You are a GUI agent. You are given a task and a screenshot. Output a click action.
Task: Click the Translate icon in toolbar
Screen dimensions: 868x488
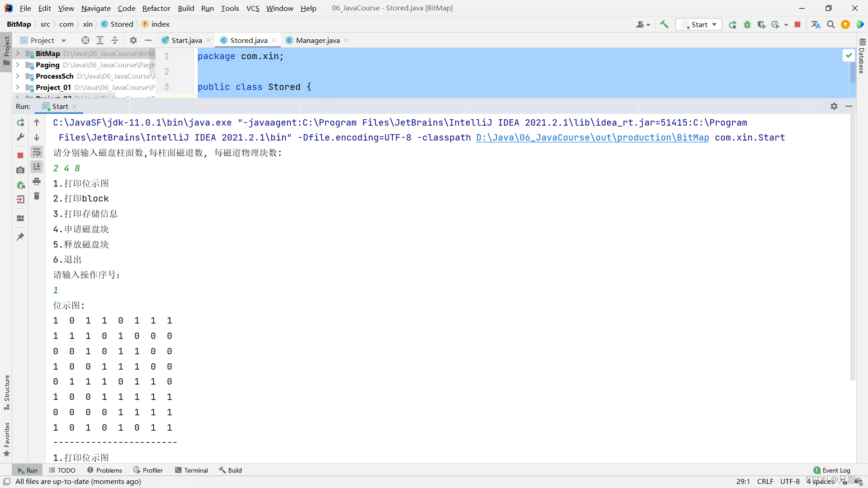816,24
